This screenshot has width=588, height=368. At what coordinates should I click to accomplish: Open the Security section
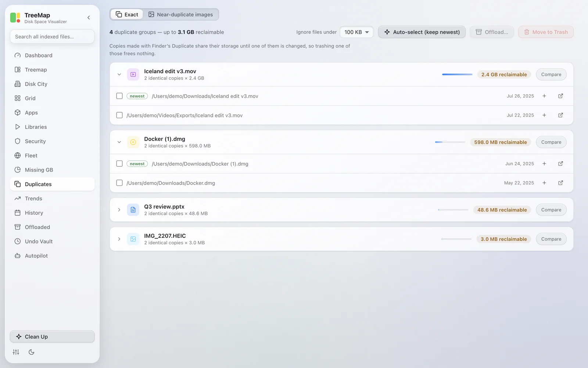52,141
